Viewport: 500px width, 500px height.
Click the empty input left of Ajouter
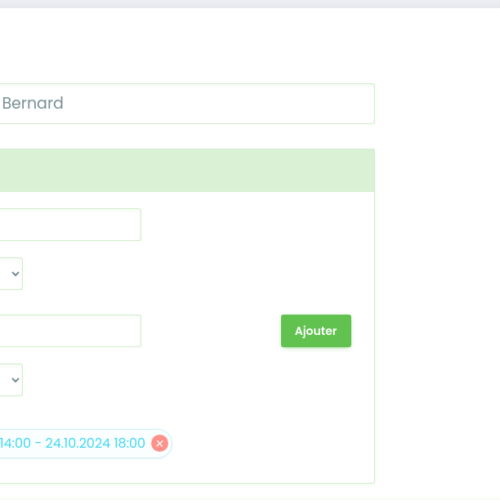pos(70,331)
